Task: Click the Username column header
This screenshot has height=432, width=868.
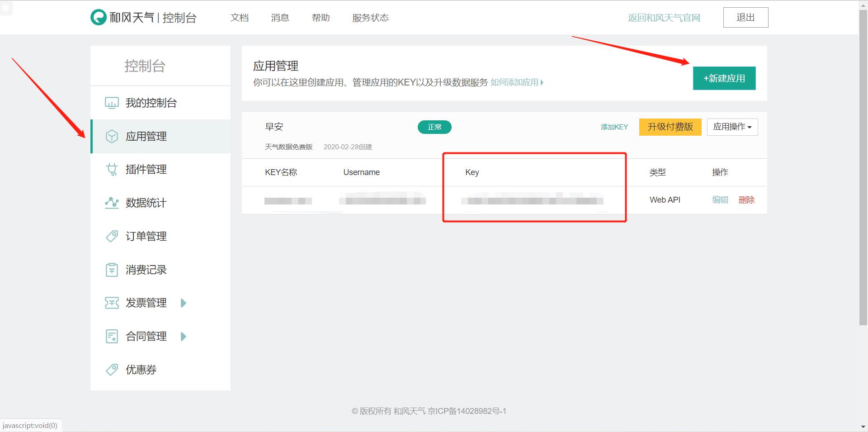Action: click(x=362, y=172)
